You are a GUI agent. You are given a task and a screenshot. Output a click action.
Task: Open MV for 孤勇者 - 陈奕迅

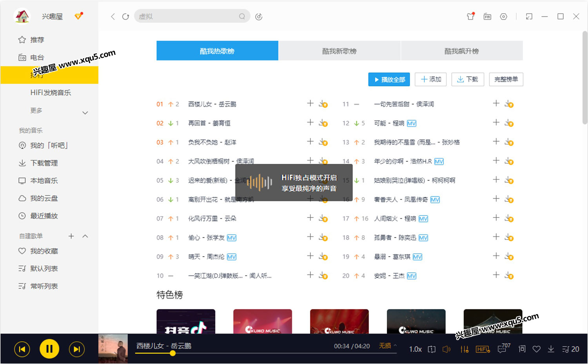coord(423,238)
